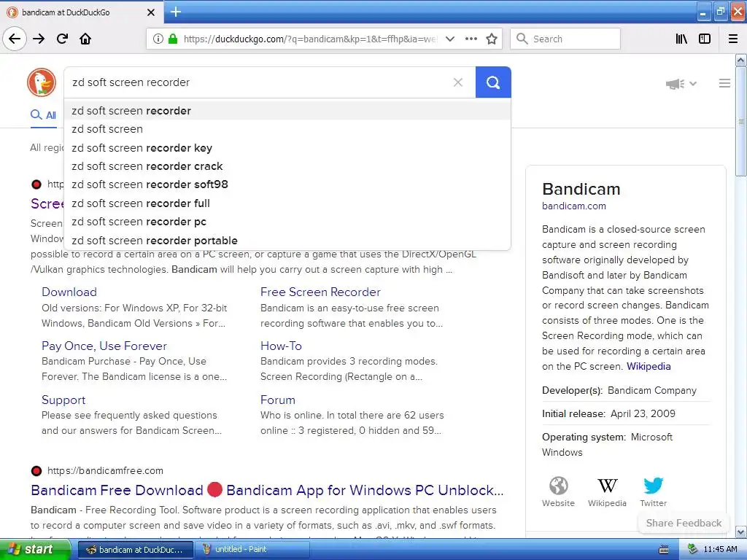This screenshot has height=560, width=747.
Task: Click the URL address bar
Action: (309, 39)
